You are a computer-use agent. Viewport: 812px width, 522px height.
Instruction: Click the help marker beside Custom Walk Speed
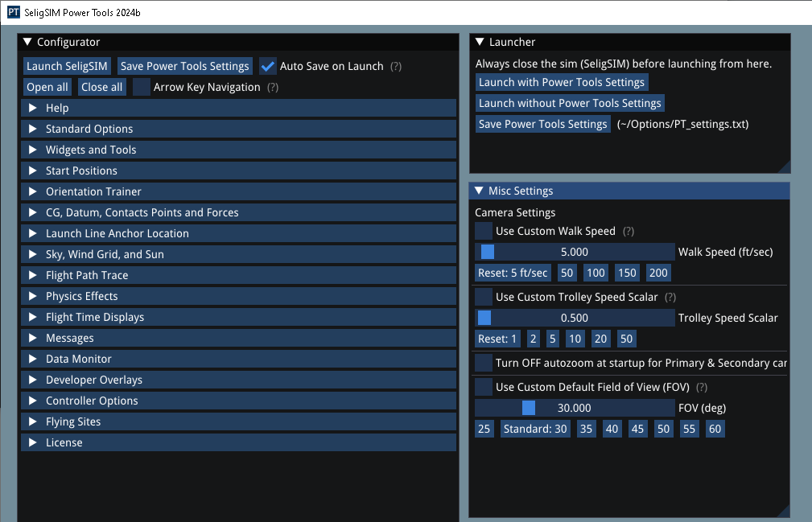click(x=629, y=232)
